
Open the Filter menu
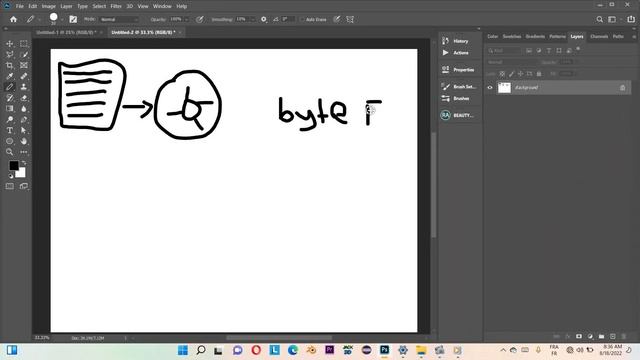coord(116,6)
